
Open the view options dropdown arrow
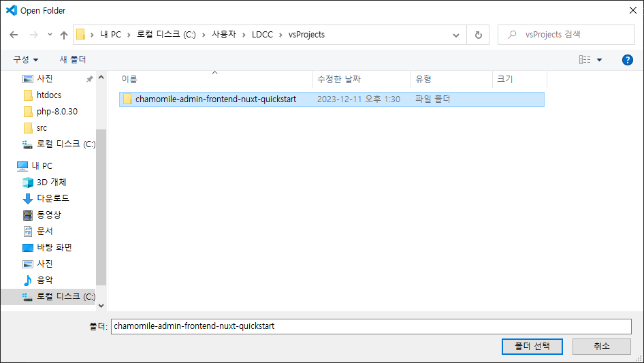coord(599,60)
